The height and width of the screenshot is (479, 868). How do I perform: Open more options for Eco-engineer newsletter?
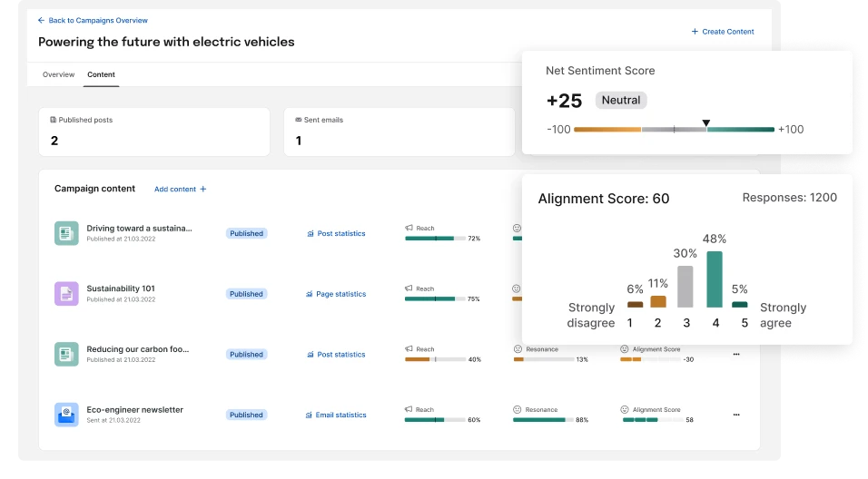[x=736, y=415]
